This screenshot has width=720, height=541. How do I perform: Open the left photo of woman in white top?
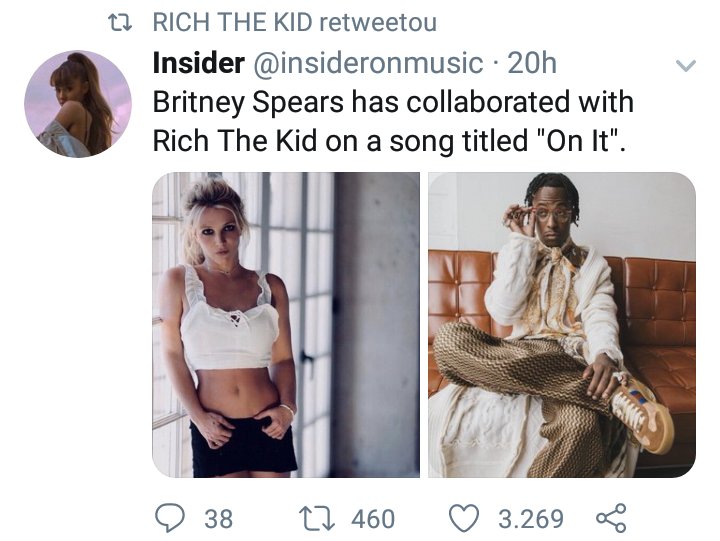pos(286,324)
